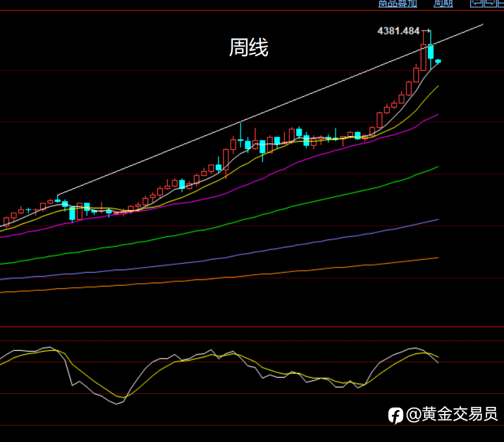504x442 pixels.
Task: Click the 周线 chart title text
Action: coord(248,48)
